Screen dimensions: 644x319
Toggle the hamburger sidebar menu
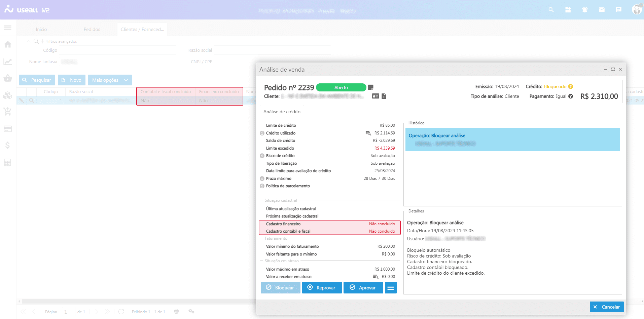point(8,28)
